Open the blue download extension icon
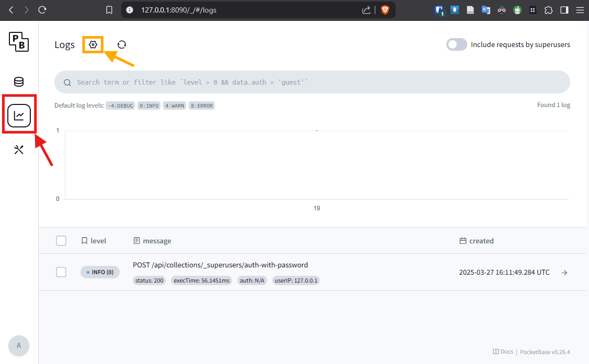The image size is (589, 364). coord(455,10)
